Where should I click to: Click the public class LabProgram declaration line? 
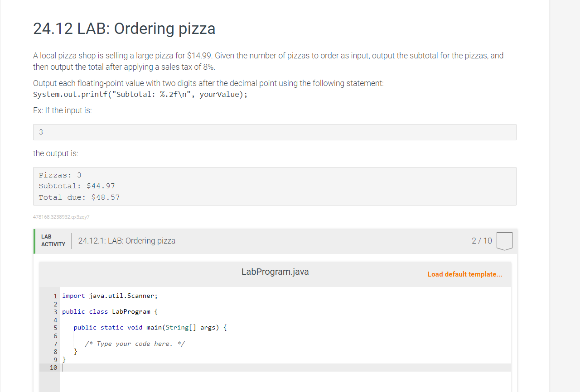110,312
